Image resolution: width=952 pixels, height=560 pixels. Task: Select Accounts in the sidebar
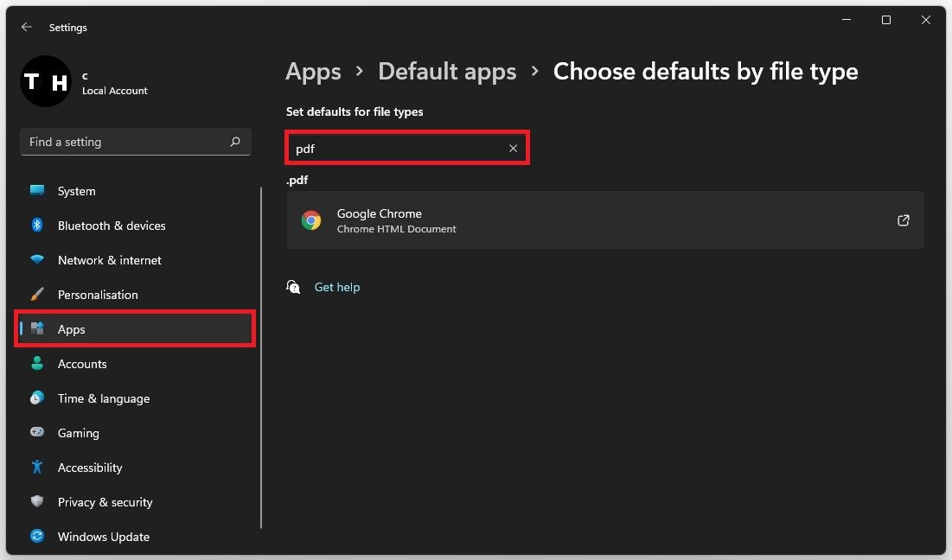pos(82,364)
